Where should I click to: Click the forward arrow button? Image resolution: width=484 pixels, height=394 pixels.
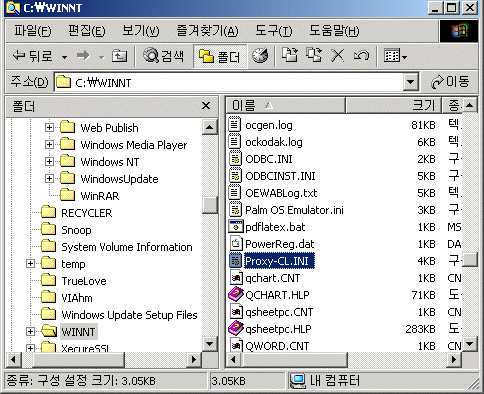(83, 56)
